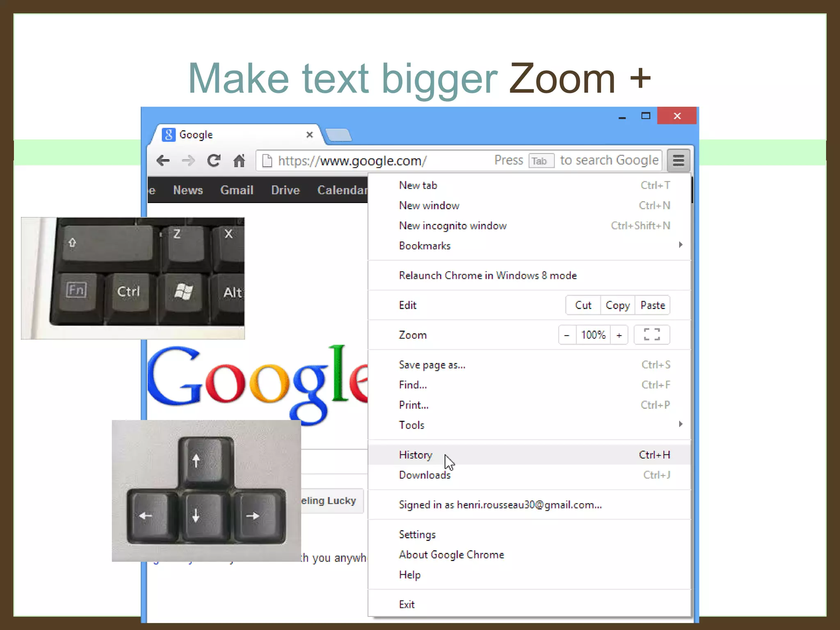840x630 pixels.
Task: Open a new tab with the blank tab button
Action: point(338,135)
